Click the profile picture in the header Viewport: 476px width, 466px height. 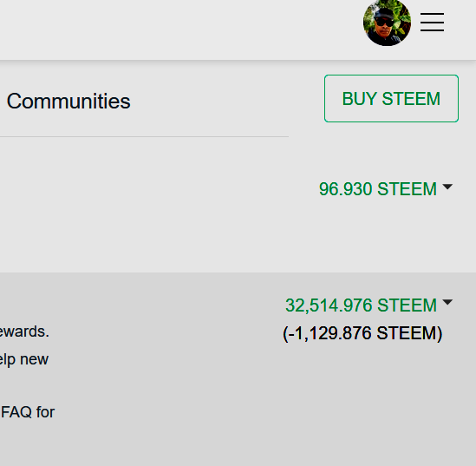387,23
